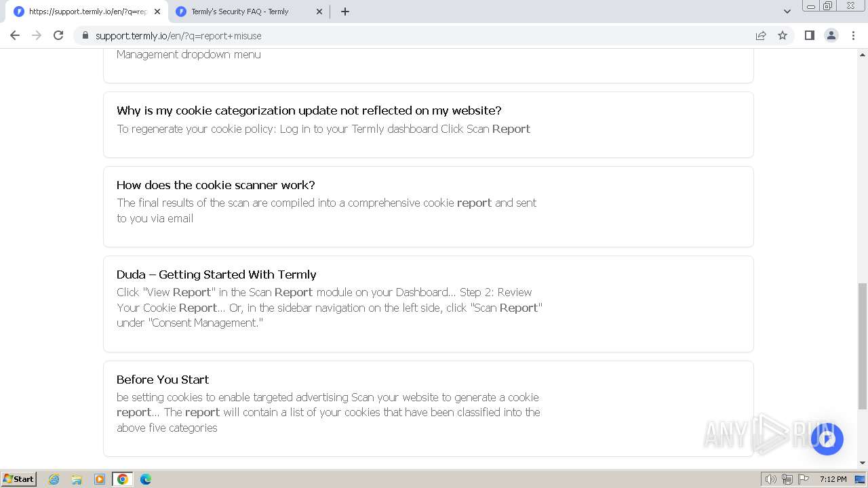The height and width of the screenshot is (488, 868).
Task: Click snippet 'Management dropdown menu' text
Action: pyautogui.click(x=189, y=54)
